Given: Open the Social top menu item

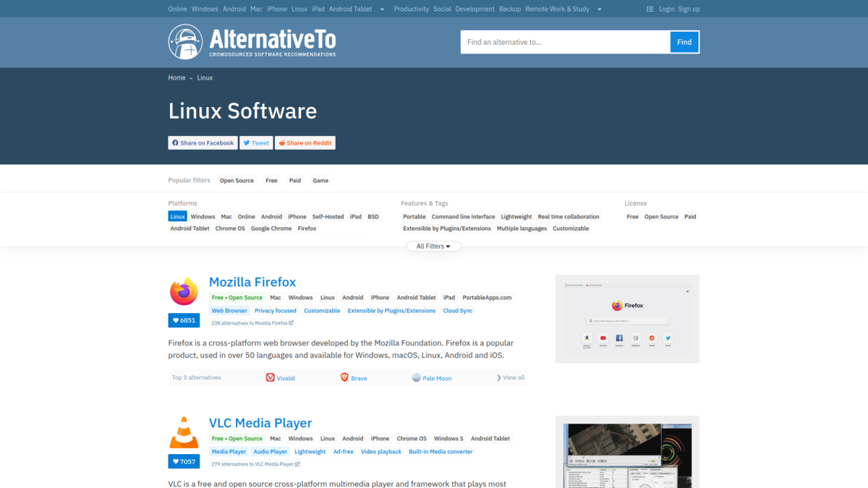Looking at the screenshot, I should click(x=442, y=9).
